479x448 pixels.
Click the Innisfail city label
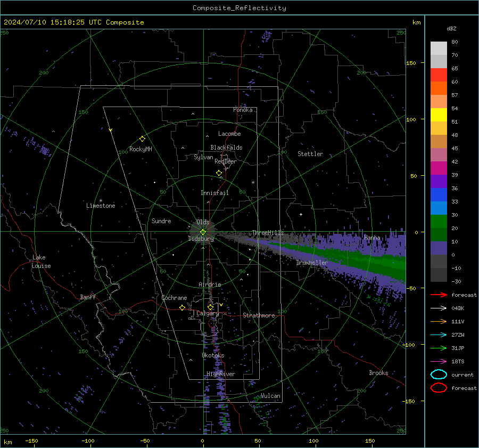[x=214, y=193]
